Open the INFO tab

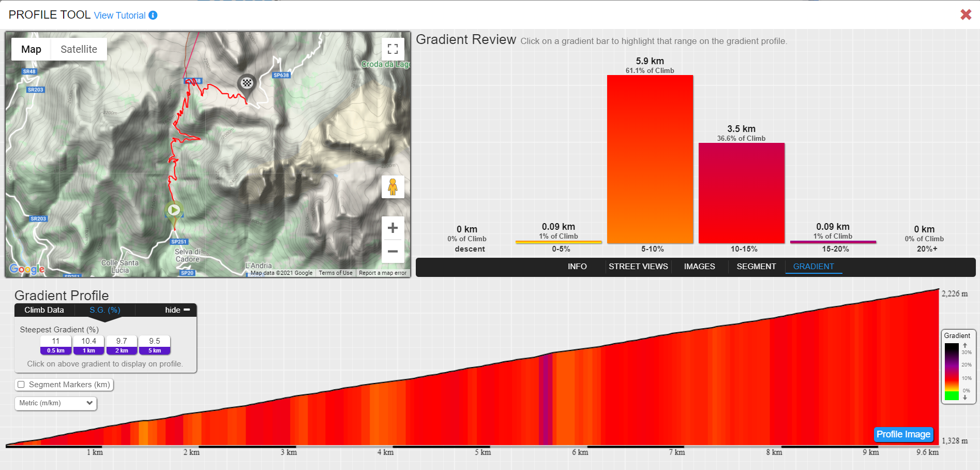tap(577, 267)
